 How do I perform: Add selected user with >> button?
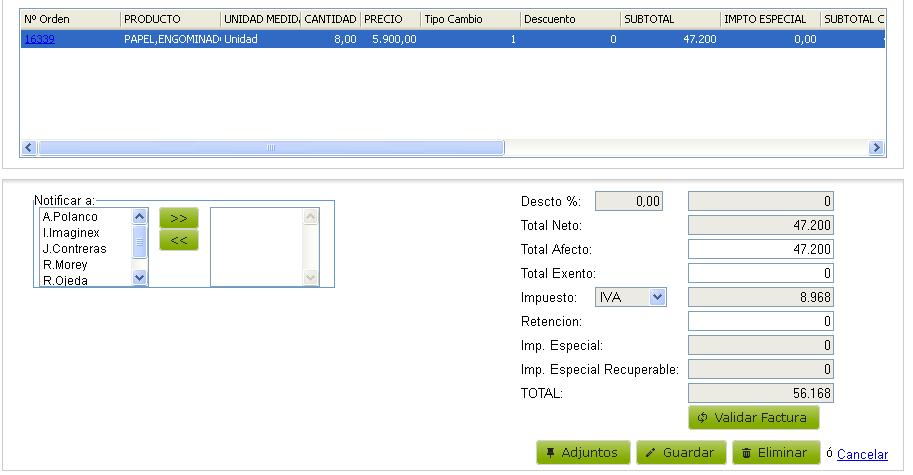pyautogui.click(x=179, y=218)
